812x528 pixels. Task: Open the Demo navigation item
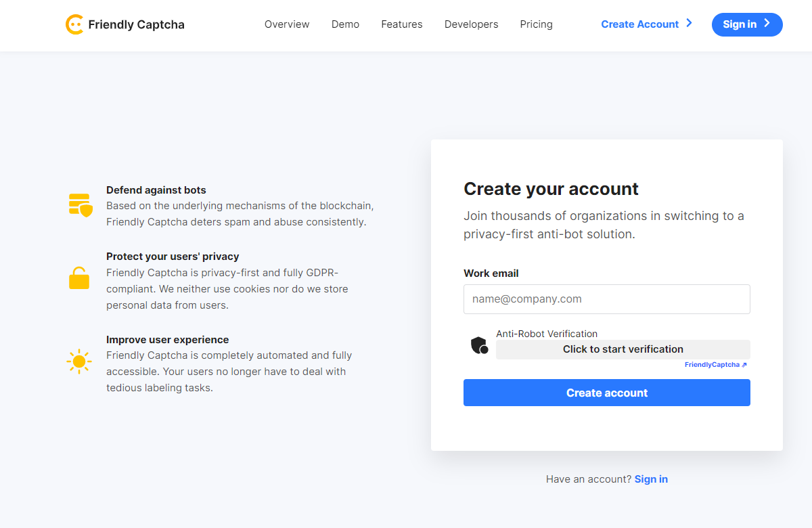click(x=345, y=24)
